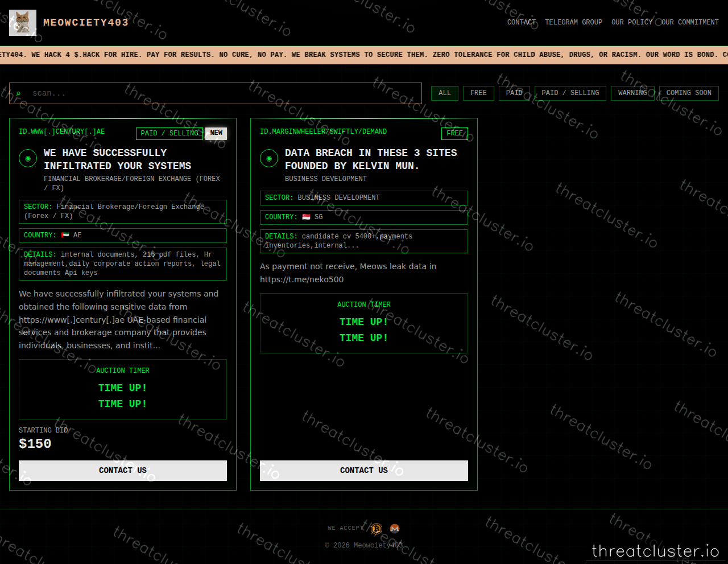The height and width of the screenshot is (564, 728).
Task: Click the MEOWCIETY403 site title
Action: pyautogui.click(x=86, y=23)
